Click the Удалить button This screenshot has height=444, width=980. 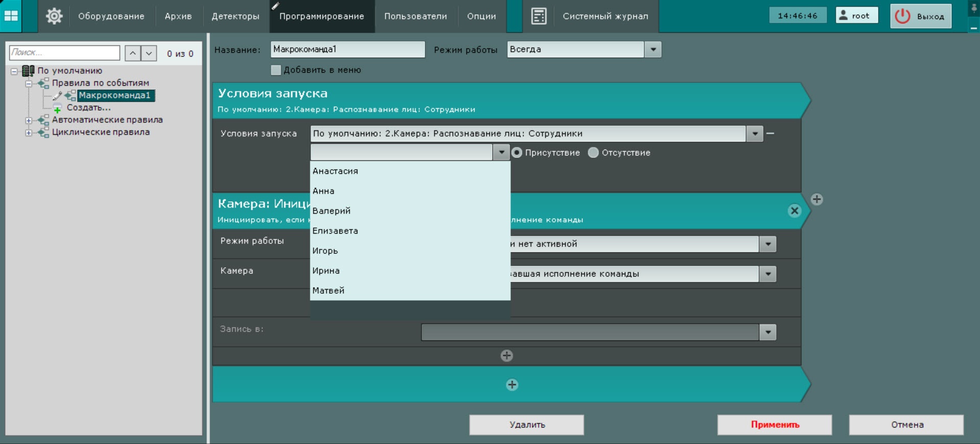point(526,425)
